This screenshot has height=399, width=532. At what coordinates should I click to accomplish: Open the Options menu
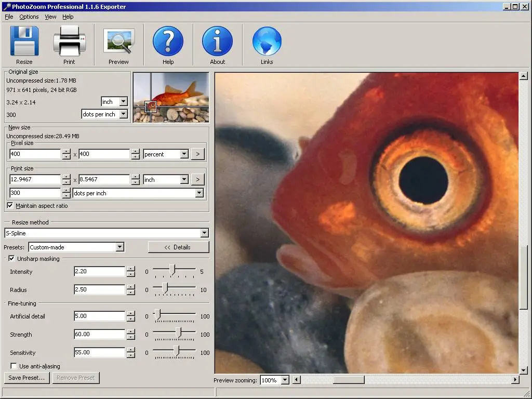coord(29,17)
